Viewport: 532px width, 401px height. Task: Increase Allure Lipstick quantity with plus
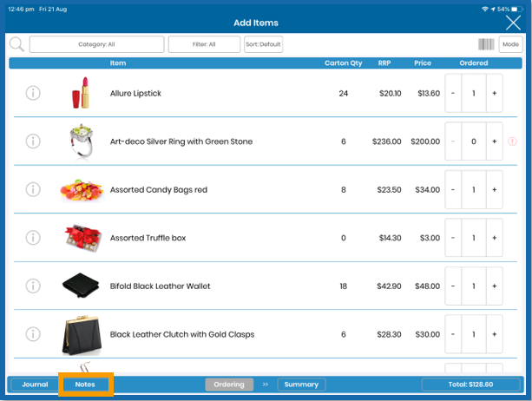point(495,93)
